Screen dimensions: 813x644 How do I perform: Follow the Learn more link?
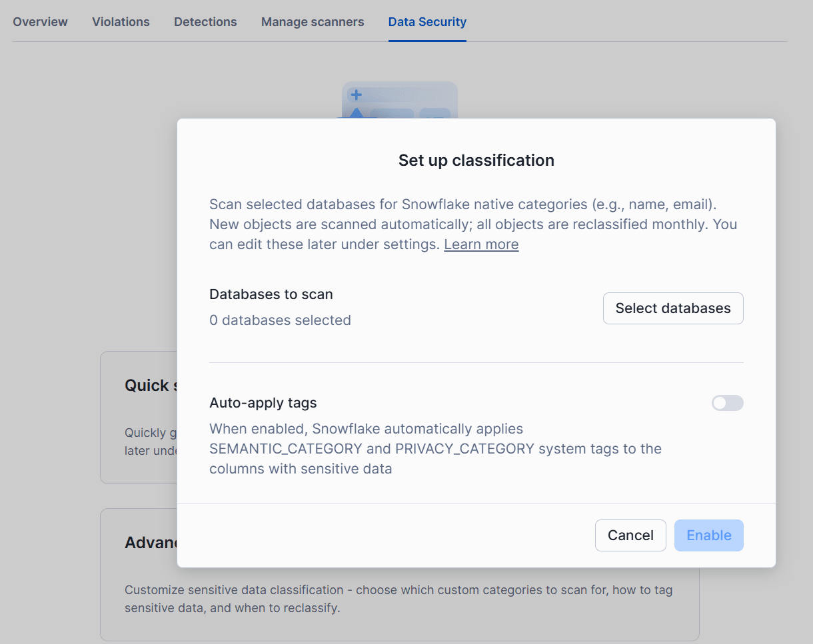pos(481,244)
